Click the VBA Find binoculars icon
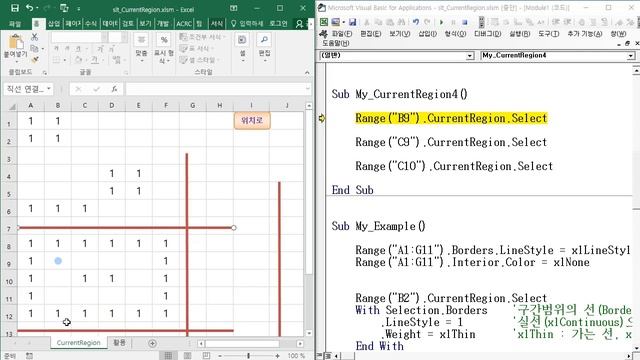This screenshot has width=640, height=360. 401,22
